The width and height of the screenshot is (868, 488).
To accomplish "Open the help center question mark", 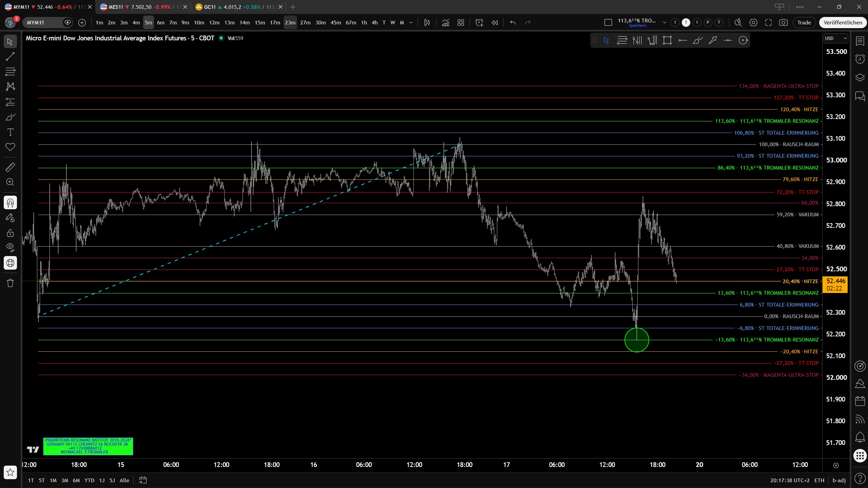I will pos(860,479).
